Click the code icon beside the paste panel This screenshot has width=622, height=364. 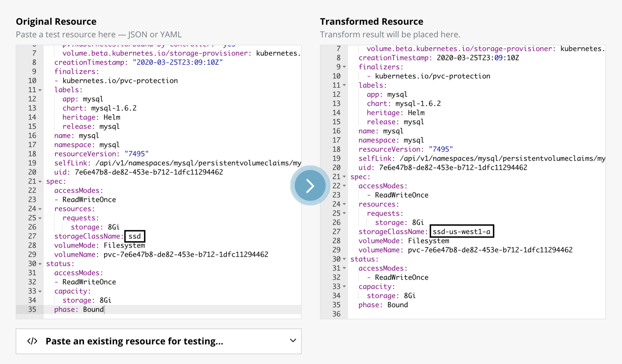pyautogui.click(x=32, y=341)
